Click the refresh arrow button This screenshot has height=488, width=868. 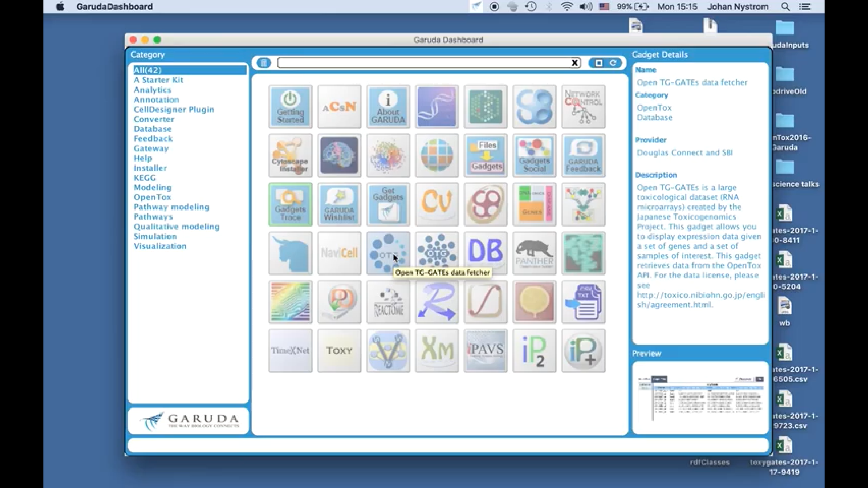[613, 63]
